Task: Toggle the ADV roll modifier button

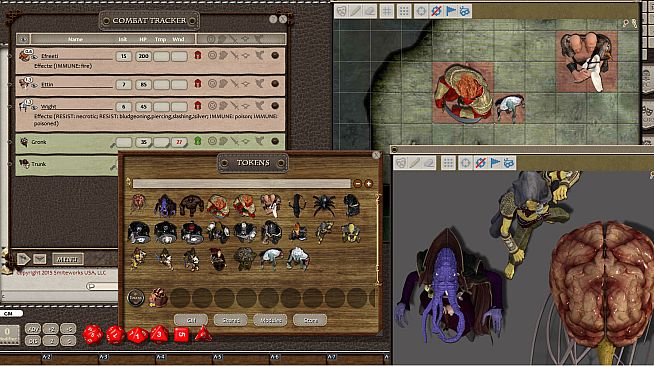Action: (x=33, y=328)
